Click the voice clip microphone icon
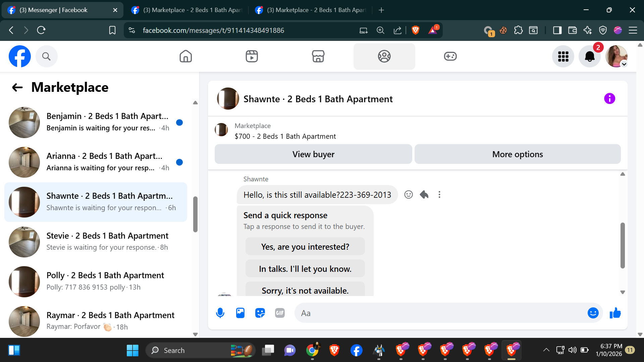The width and height of the screenshot is (644, 362). tap(220, 313)
